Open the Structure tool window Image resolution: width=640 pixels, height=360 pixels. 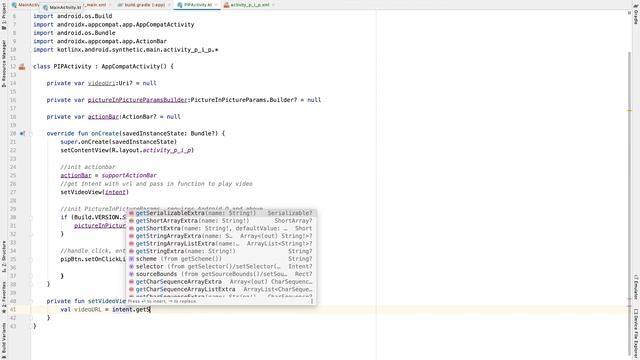[x=4, y=256]
